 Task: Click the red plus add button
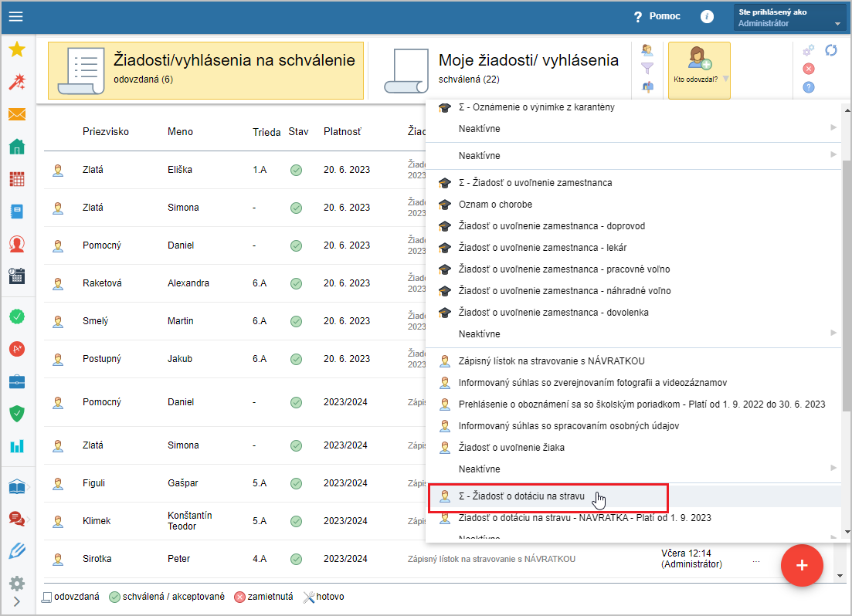(x=802, y=566)
